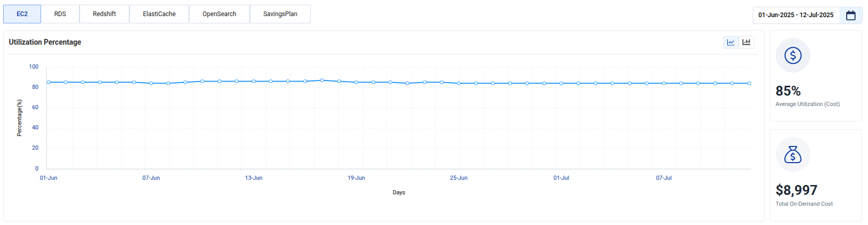Click the last data point on the line
868x225 pixels.
pos(749,83)
